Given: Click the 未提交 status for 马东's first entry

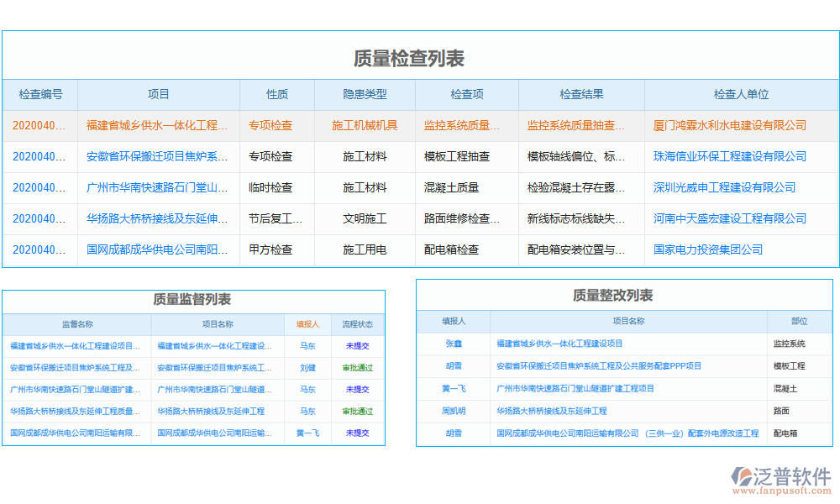Looking at the screenshot, I should click(x=358, y=345).
